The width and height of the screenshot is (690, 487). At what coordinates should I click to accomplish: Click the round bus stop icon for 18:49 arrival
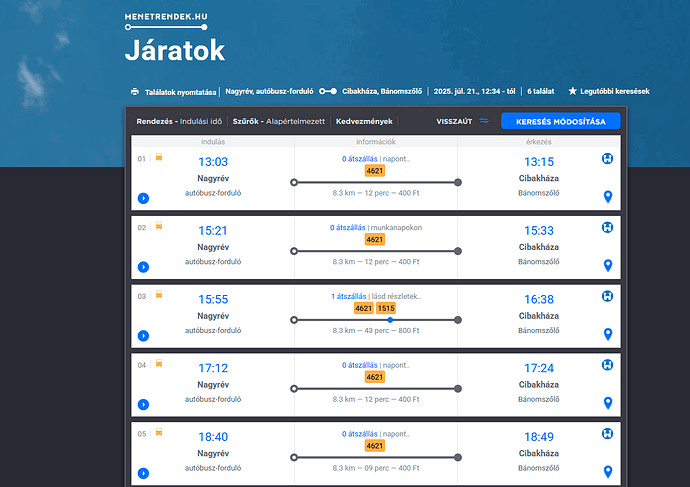coord(607,433)
